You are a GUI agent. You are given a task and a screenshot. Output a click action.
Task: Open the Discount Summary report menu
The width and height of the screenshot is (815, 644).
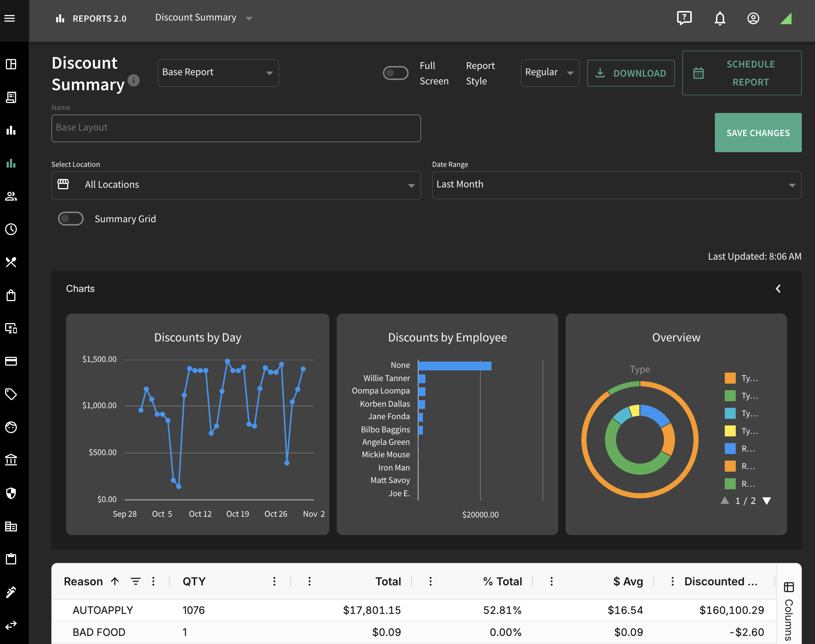coord(204,18)
